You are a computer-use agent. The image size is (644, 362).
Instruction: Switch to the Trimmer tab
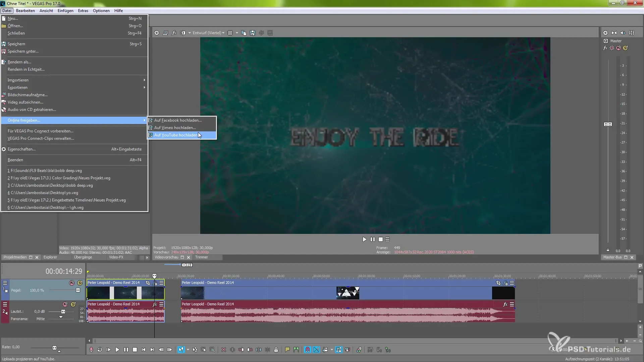(202, 257)
